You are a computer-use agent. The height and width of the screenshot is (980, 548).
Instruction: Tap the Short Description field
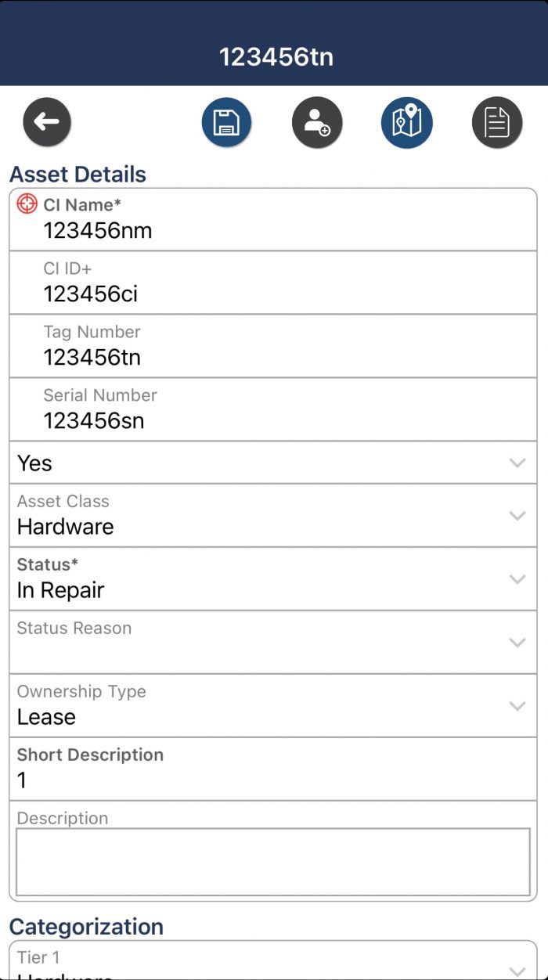(274, 780)
